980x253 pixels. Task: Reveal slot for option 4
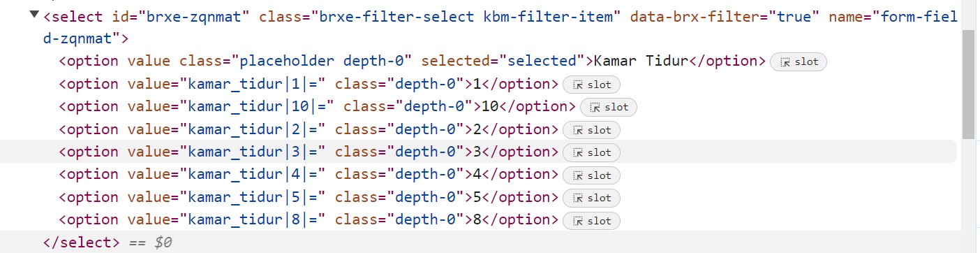click(x=591, y=175)
